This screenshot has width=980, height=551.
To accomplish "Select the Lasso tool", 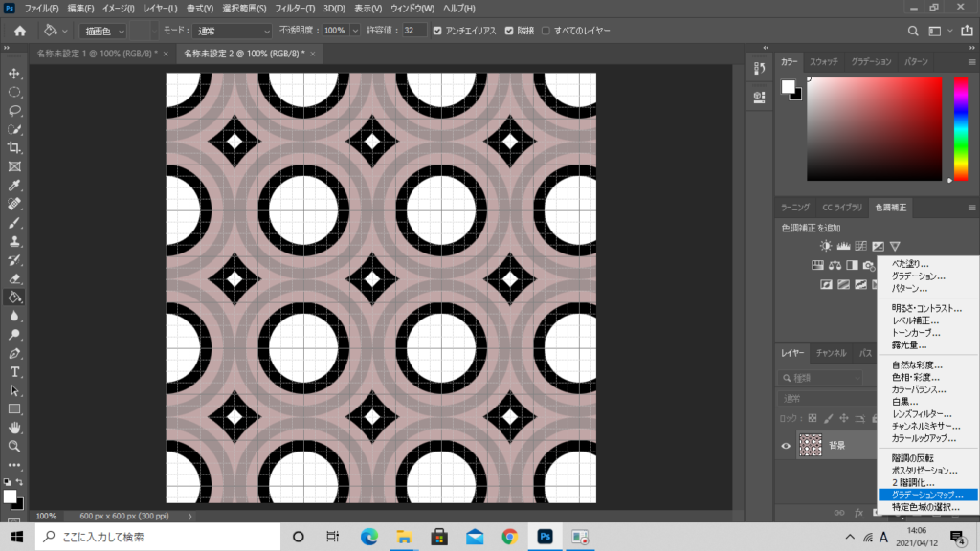I will tap(14, 111).
